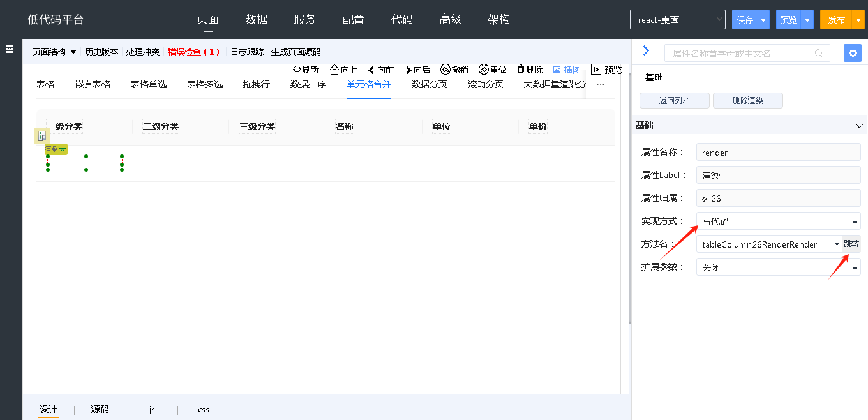Switch to the 拖拽行 tab
Viewport: 868px width, 420px height.
tap(257, 84)
